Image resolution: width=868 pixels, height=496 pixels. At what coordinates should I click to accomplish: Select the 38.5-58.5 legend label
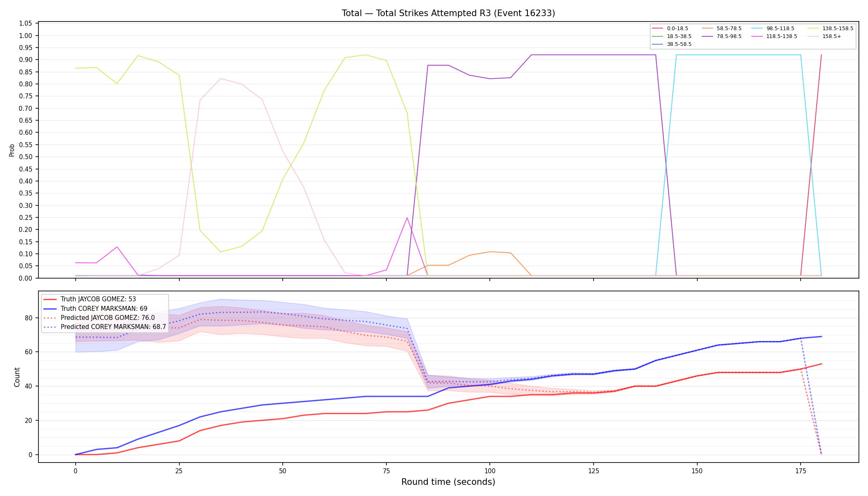click(x=679, y=44)
